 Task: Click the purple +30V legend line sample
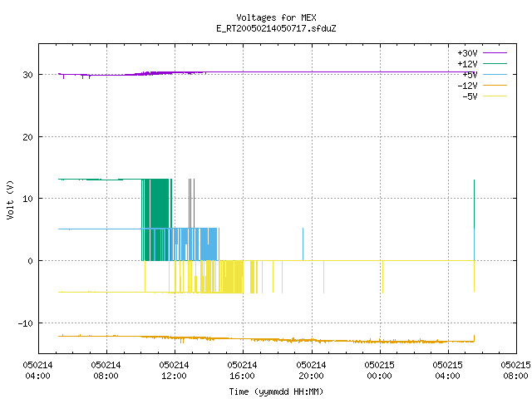coord(495,53)
